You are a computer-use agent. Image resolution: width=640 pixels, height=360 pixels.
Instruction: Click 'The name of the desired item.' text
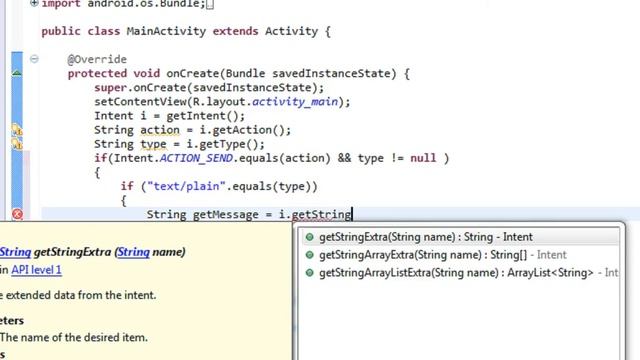tap(74, 338)
